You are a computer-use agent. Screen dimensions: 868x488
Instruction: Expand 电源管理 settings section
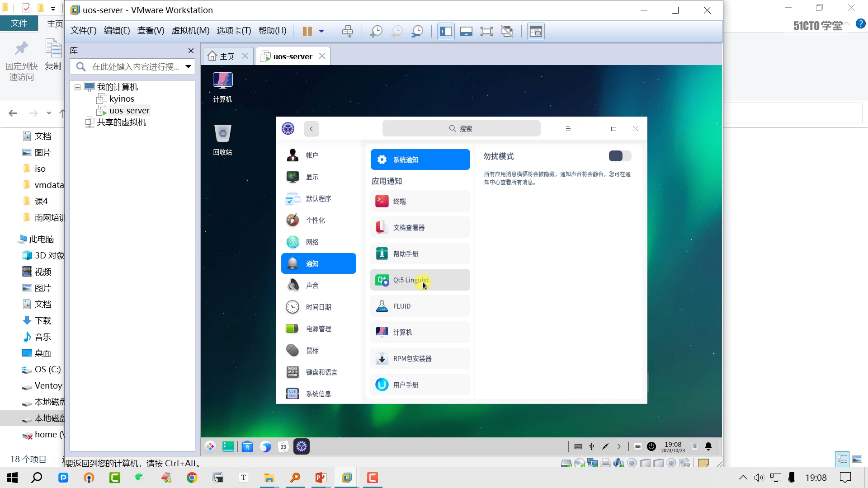319,328
